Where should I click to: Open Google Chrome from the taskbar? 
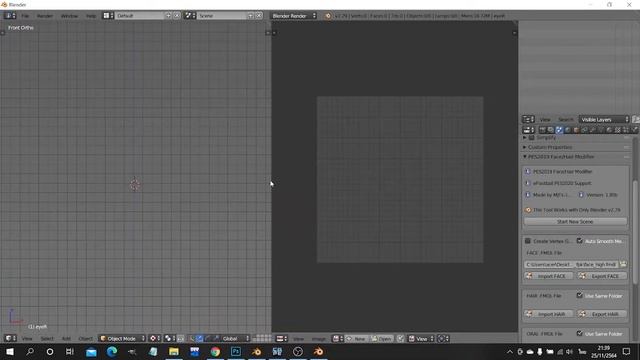(215, 351)
